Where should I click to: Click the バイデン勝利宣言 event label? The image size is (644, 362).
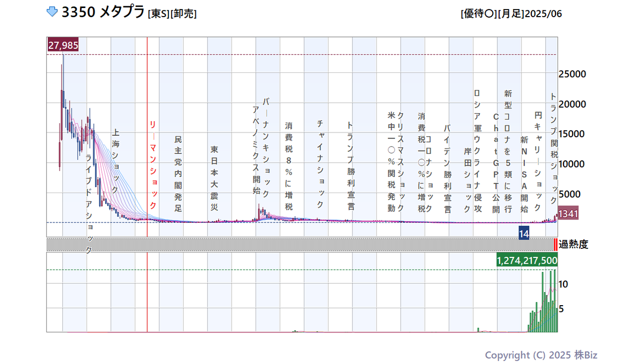point(447,169)
